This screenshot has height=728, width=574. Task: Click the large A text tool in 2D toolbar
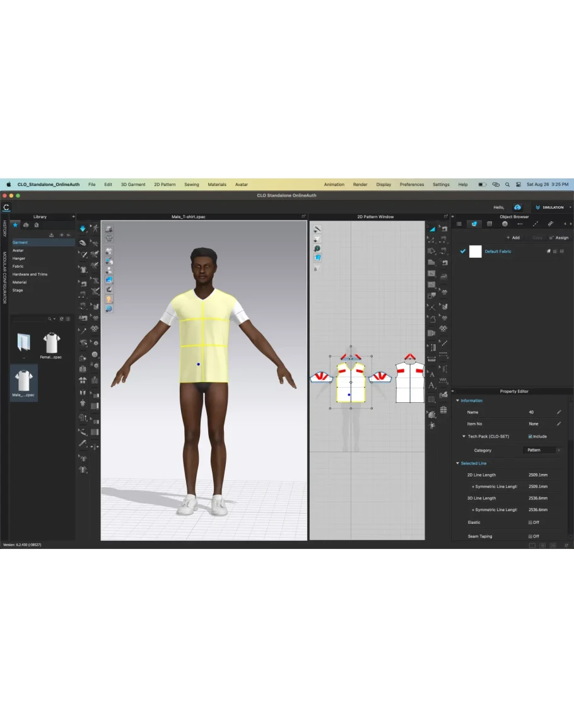[431, 385]
